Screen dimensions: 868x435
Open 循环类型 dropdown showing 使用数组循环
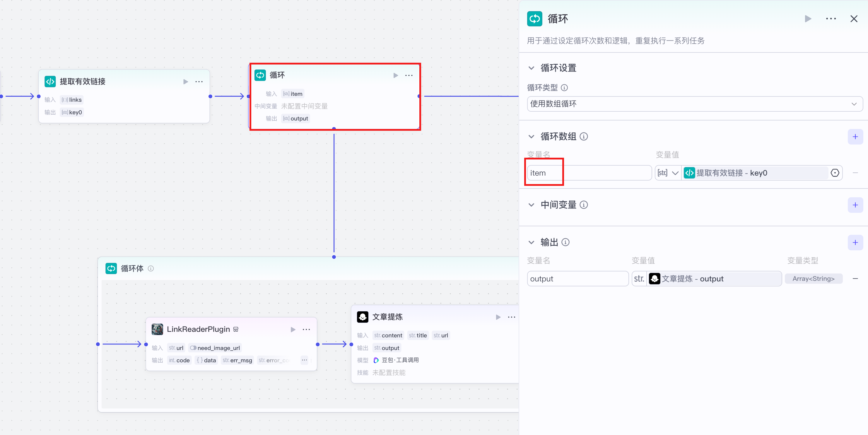pyautogui.click(x=694, y=104)
